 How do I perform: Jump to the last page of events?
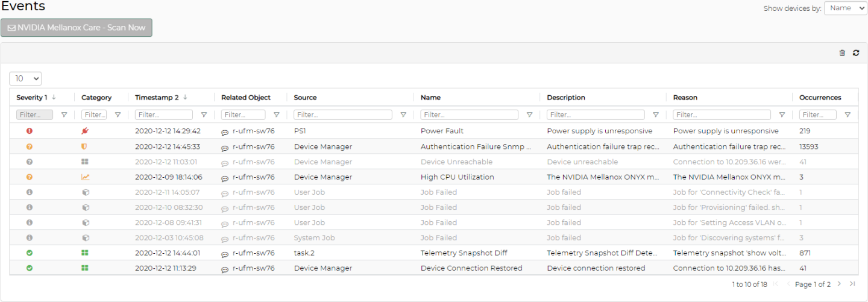[852, 284]
